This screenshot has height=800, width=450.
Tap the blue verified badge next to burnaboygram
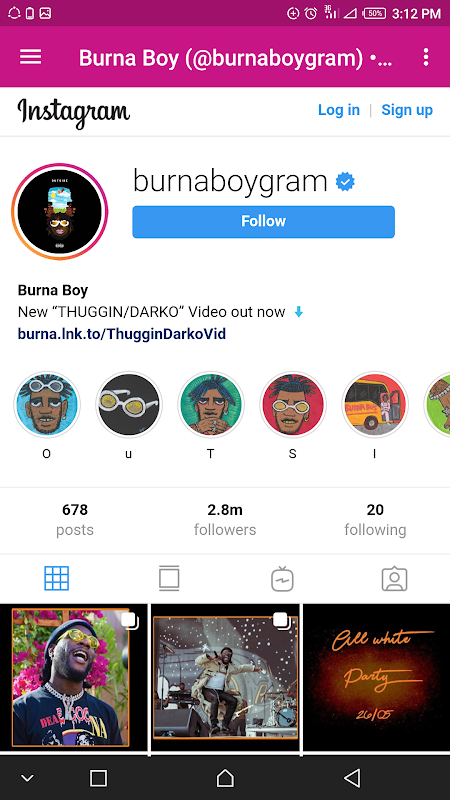coord(345,182)
